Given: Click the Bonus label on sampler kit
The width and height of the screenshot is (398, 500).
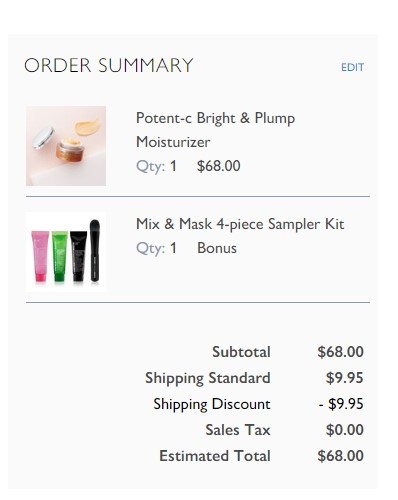Looking at the screenshot, I should 217,248.
